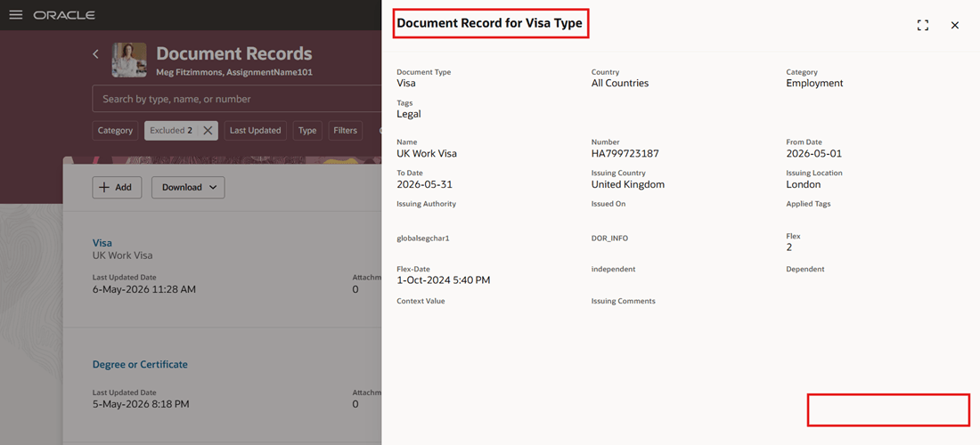Select the Issuing Country value 'United Kingdom'
The height and width of the screenshot is (445, 980).
coord(628,185)
